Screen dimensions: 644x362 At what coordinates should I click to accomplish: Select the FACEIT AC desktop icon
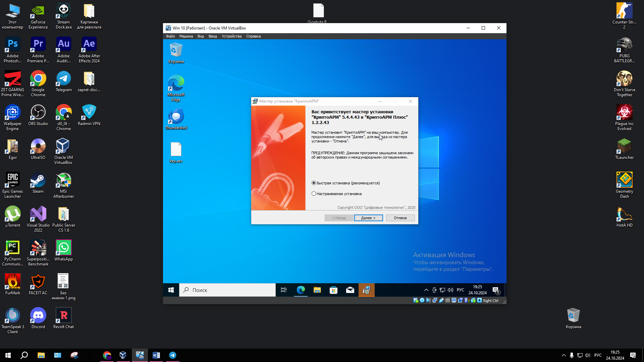pos(38,285)
